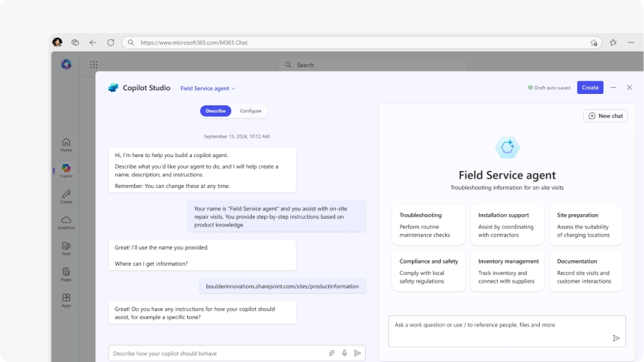644x362 pixels.
Task: Click the attach file paperclip icon
Action: [331, 353]
